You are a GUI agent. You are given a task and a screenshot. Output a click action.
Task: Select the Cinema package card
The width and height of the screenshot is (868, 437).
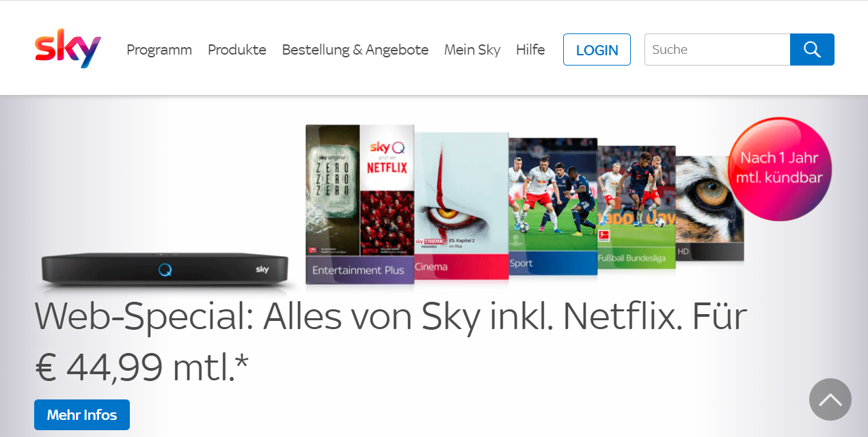461,206
